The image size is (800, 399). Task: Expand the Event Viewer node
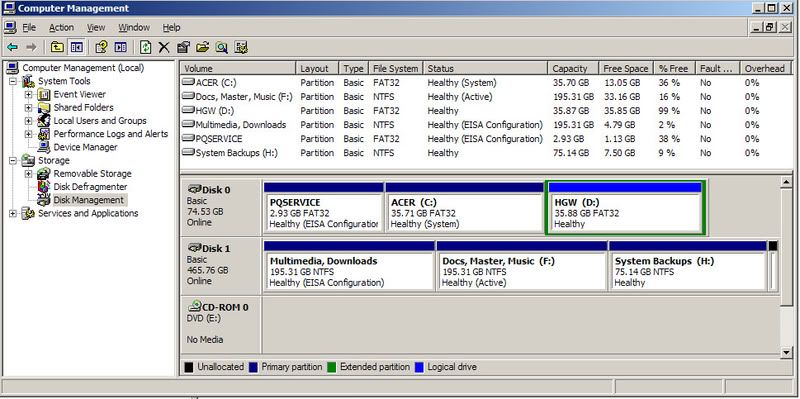(29, 94)
